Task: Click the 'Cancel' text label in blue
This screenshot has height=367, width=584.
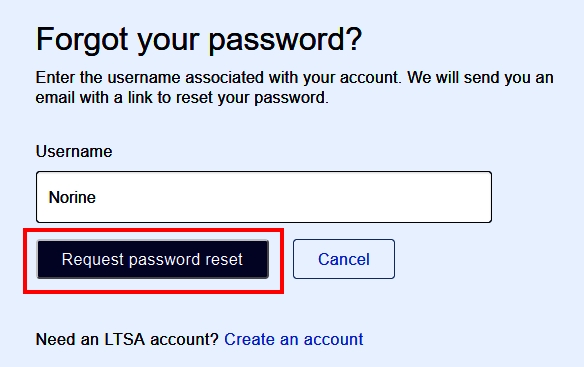Action: [344, 259]
